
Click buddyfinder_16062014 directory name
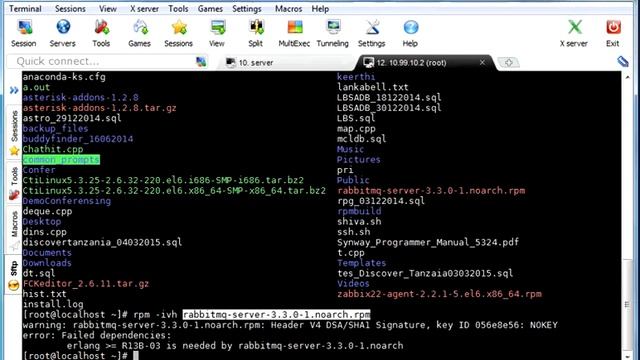pyautogui.click(x=78, y=139)
